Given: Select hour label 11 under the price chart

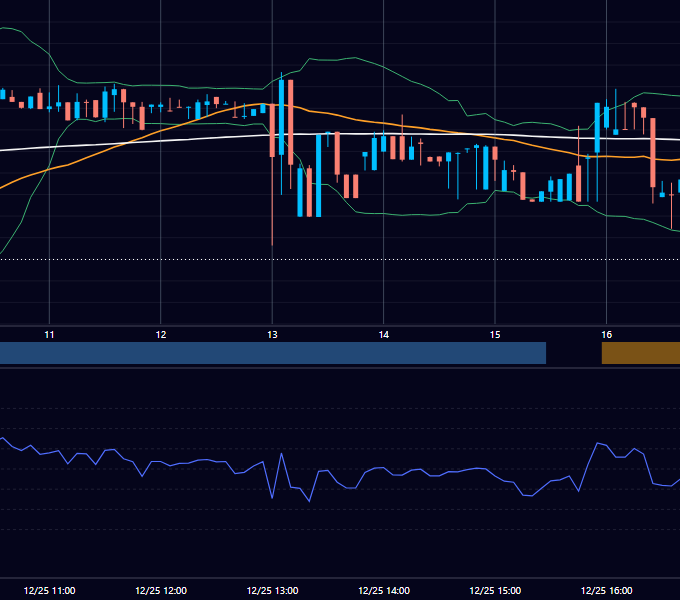Looking at the screenshot, I should pos(49,335).
